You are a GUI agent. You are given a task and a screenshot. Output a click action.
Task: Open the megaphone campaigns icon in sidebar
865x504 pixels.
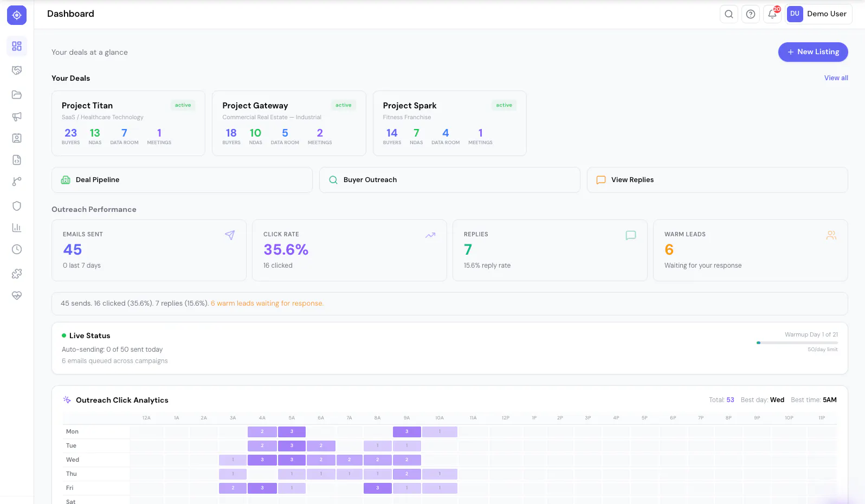[x=17, y=117]
